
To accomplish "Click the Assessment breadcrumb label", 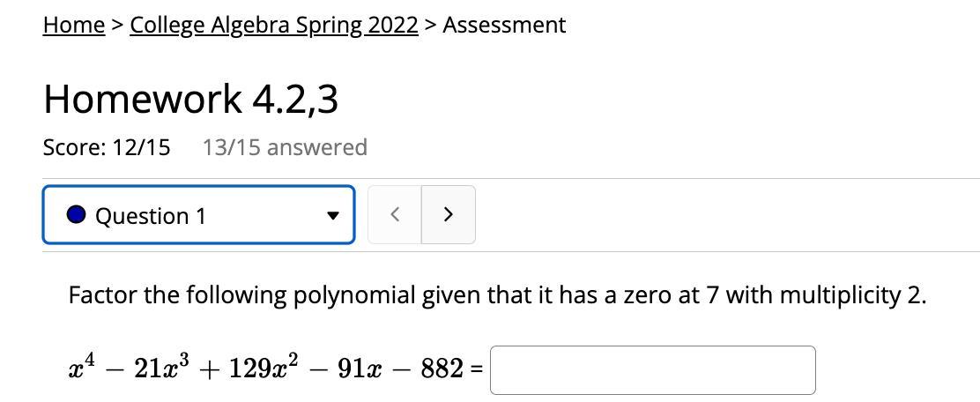I will [x=504, y=25].
